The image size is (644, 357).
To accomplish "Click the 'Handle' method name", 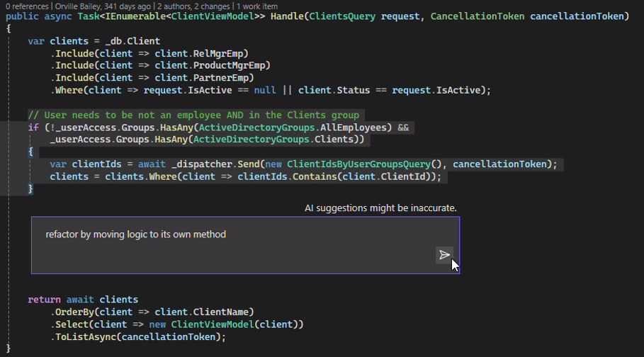I will click(x=287, y=16).
